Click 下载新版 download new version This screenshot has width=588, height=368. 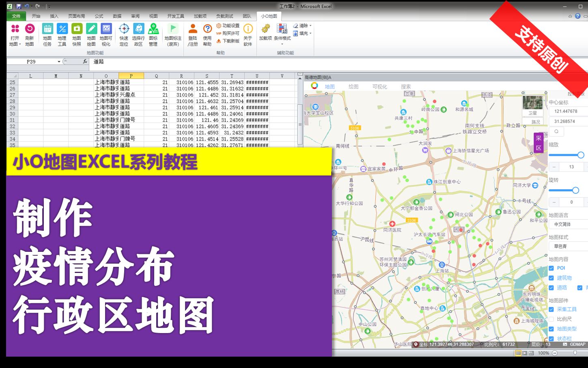(x=228, y=41)
